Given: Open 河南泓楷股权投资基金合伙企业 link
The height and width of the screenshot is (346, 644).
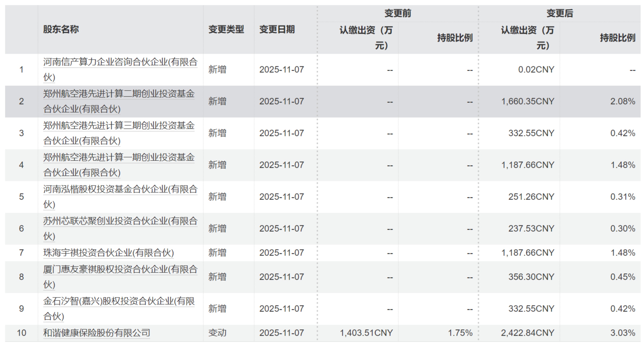Looking at the screenshot, I should (x=120, y=189).
